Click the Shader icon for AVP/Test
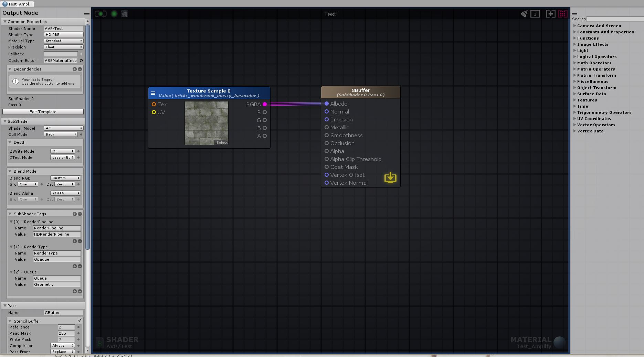The width and height of the screenshot is (644, 357). (100, 343)
